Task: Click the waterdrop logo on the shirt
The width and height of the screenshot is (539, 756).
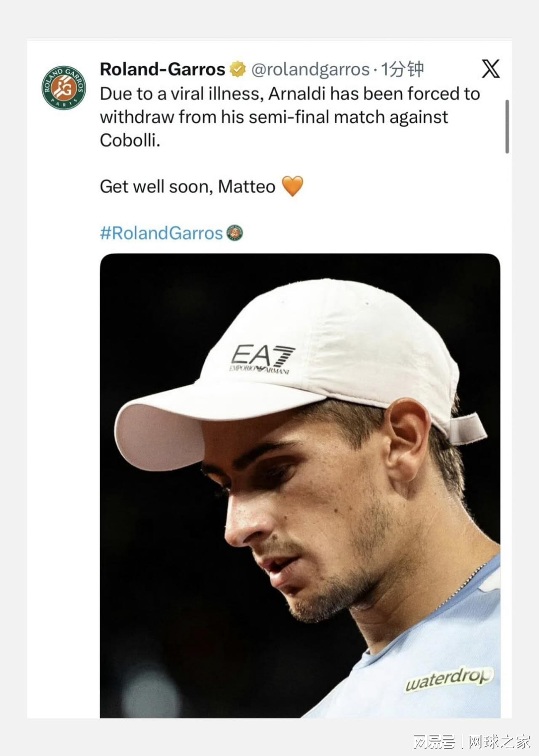Action: click(x=448, y=678)
